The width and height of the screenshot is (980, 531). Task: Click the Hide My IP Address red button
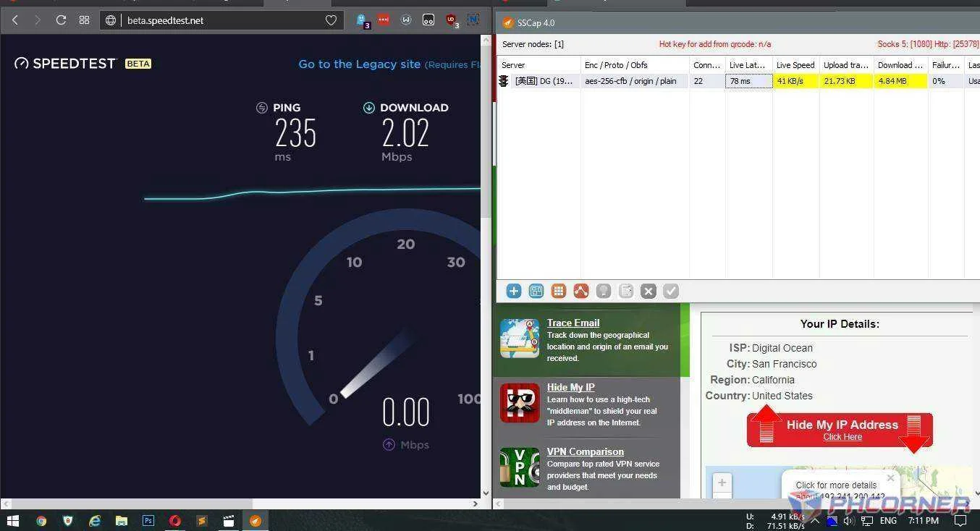coord(840,430)
